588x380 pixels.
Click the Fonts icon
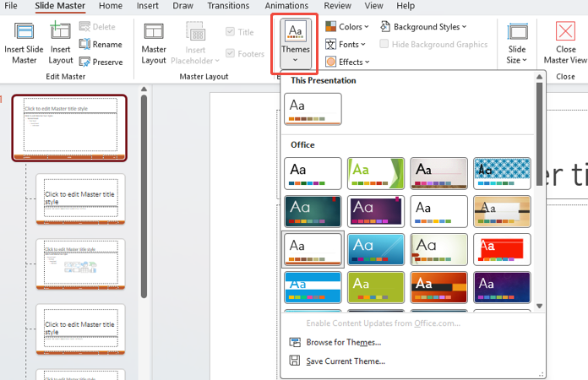pyautogui.click(x=331, y=44)
